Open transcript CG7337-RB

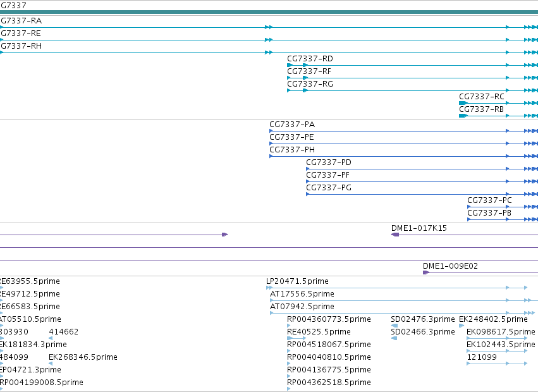(481, 109)
